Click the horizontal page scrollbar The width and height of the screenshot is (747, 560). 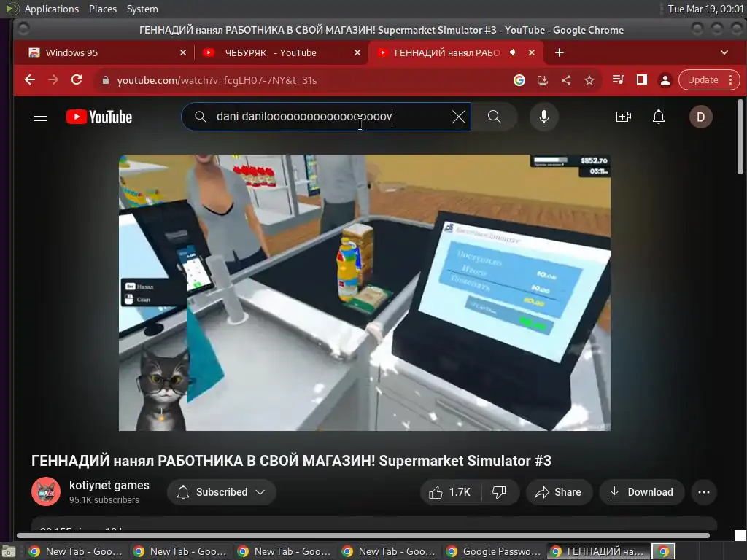pos(363,535)
